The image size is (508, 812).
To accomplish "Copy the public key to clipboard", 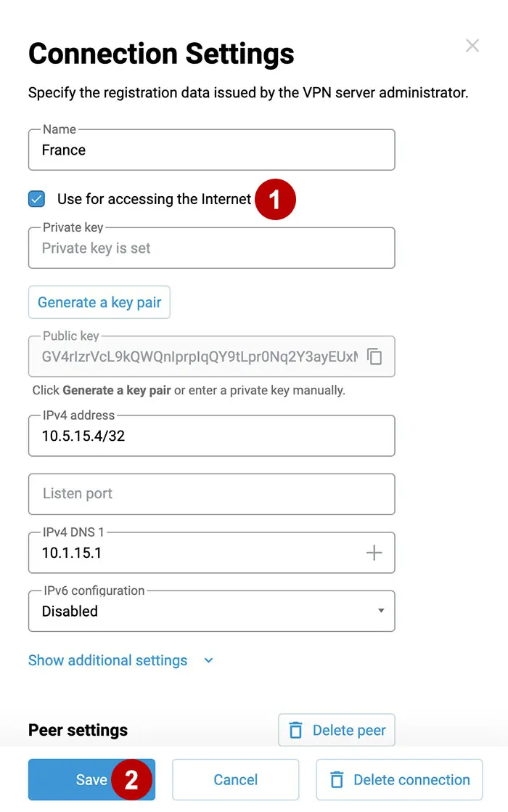I will point(374,357).
